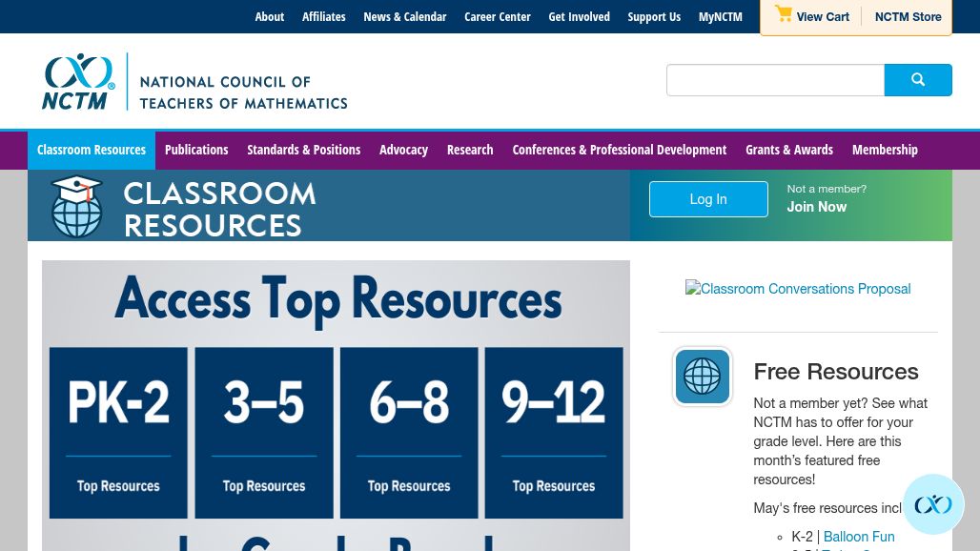980x551 pixels.
Task: Open the floating NCTM chat bubble
Action: [x=933, y=504]
